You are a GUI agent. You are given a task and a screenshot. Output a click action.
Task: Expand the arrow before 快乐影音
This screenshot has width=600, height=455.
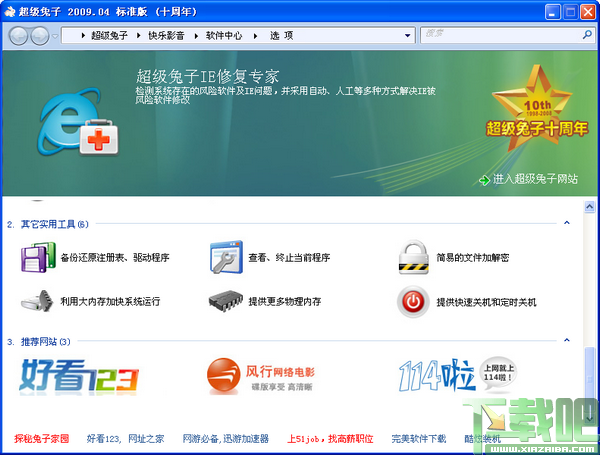tap(139, 36)
